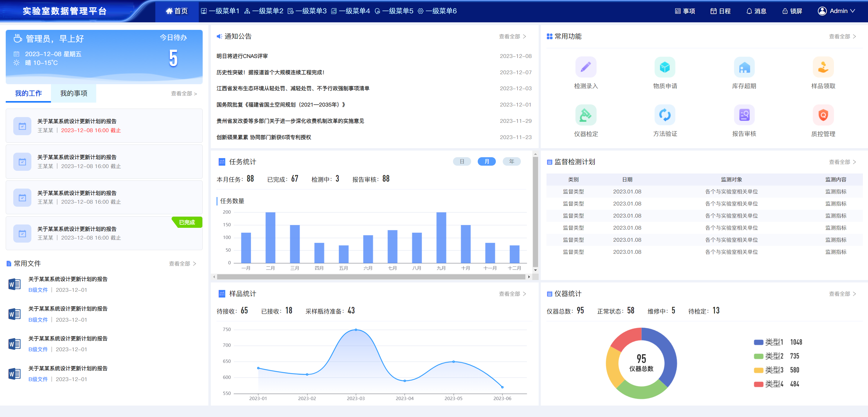Expand 查看全部 in 监督检测计划 panel

coord(842,162)
